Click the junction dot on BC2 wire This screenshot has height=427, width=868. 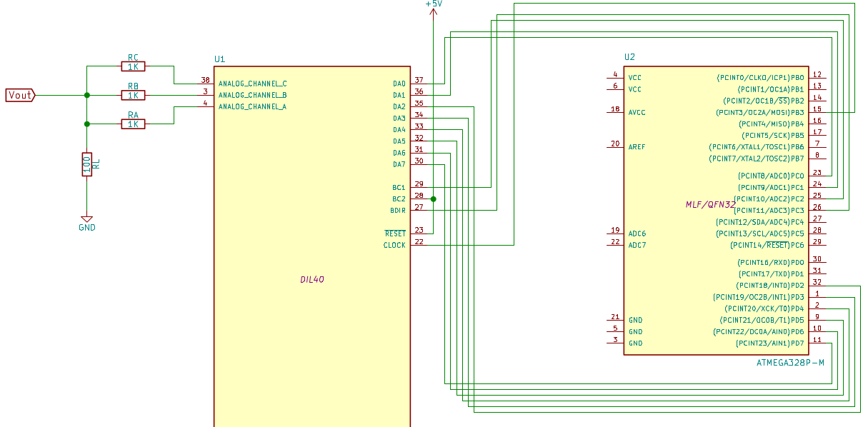(434, 199)
